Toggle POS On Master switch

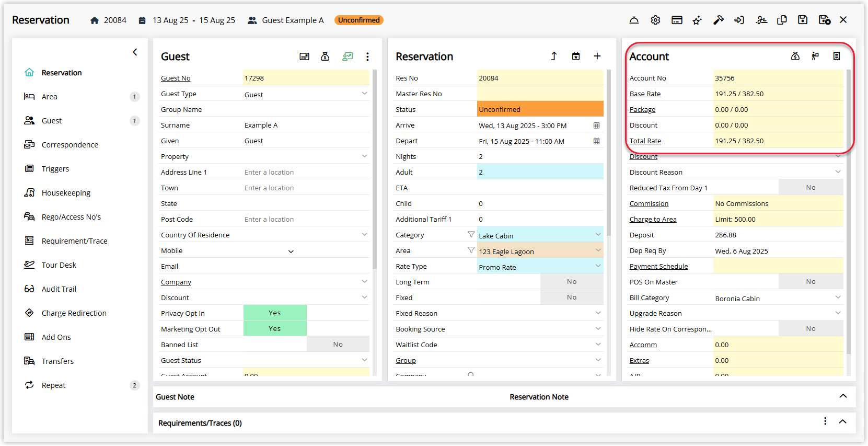[x=811, y=281]
